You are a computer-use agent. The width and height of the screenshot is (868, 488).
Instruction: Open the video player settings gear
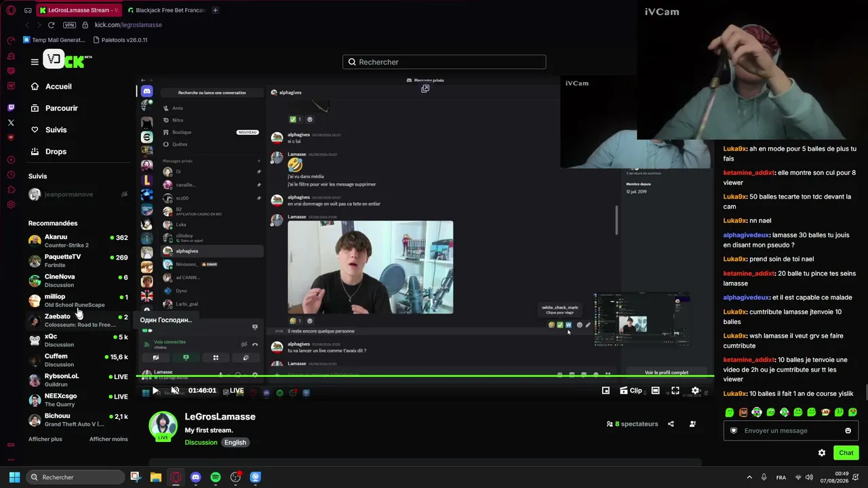(x=695, y=390)
